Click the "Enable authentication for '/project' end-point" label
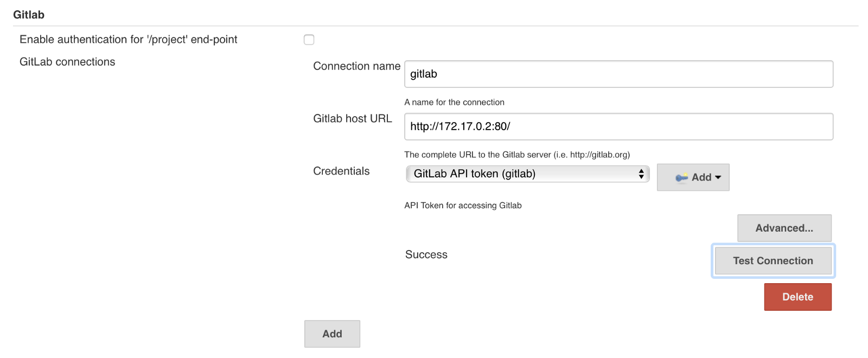 (x=129, y=40)
